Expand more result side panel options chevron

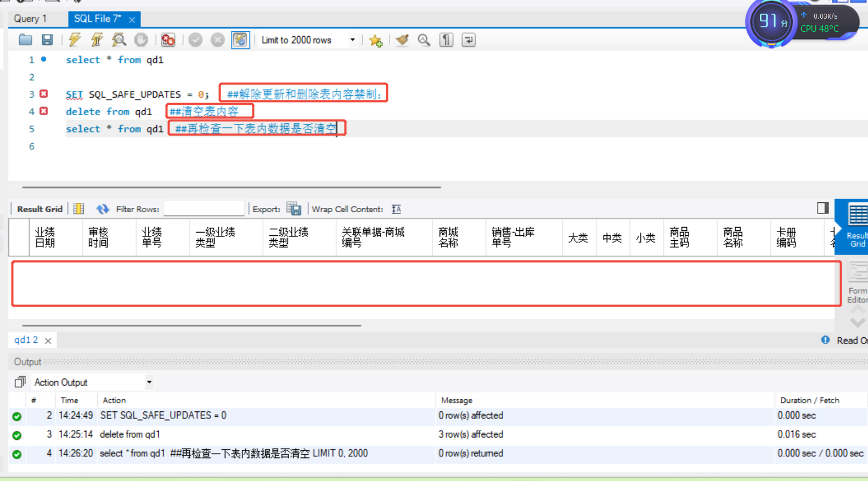point(858,322)
